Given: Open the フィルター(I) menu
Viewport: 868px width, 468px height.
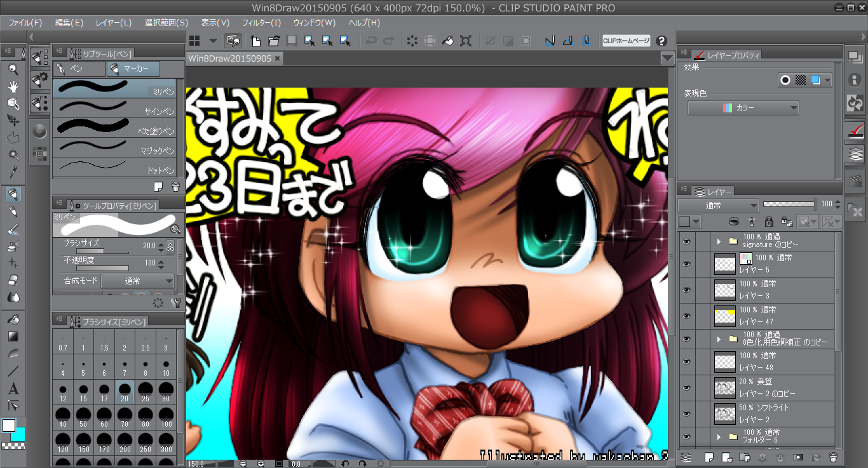Looking at the screenshot, I should (x=261, y=23).
